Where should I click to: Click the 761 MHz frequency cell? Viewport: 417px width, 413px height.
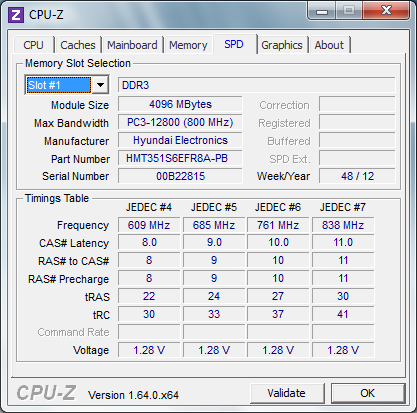click(278, 225)
